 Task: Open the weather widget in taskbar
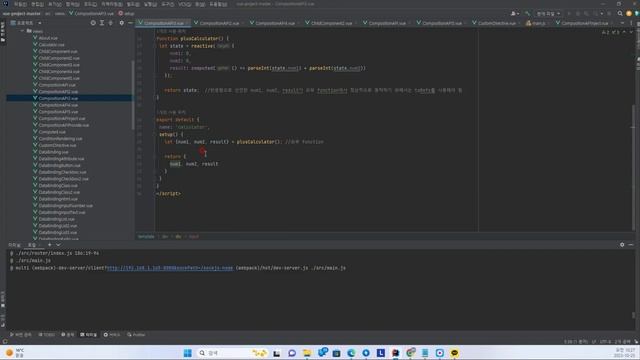15,353
